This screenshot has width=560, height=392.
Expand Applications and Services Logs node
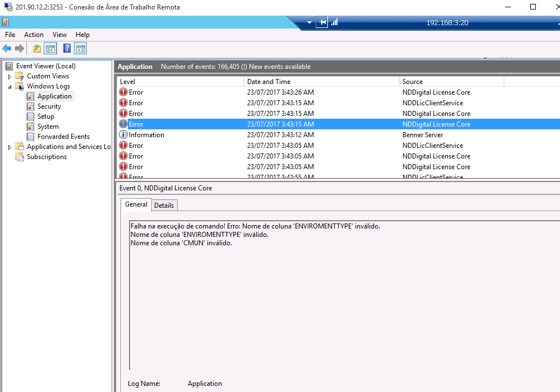pyautogui.click(x=10, y=147)
